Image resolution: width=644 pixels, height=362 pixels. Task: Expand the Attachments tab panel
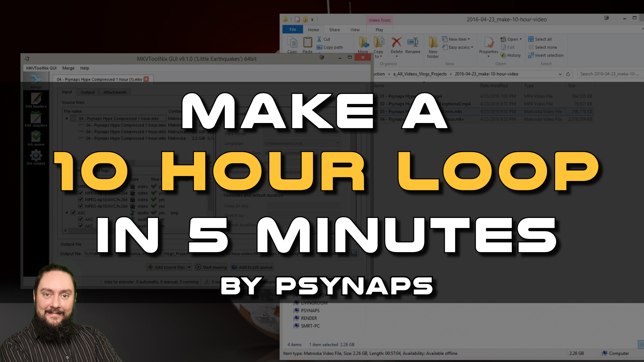[x=115, y=92]
